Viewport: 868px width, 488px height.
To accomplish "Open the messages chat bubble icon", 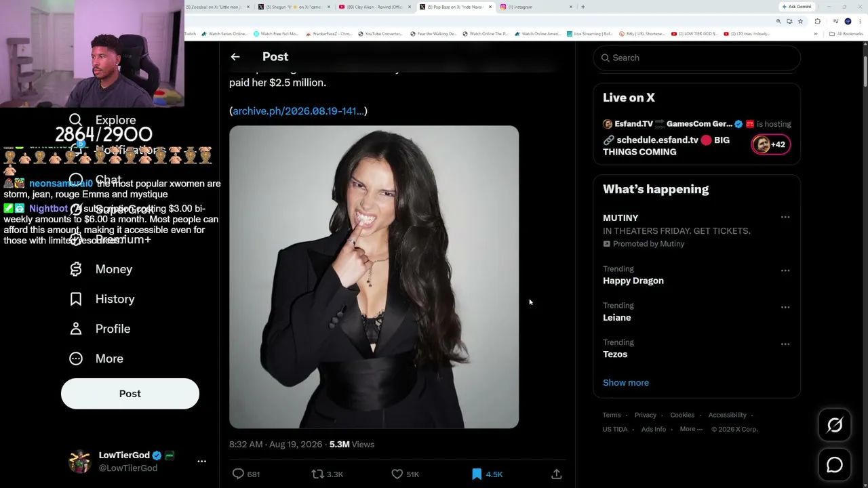I will point(835,464).
